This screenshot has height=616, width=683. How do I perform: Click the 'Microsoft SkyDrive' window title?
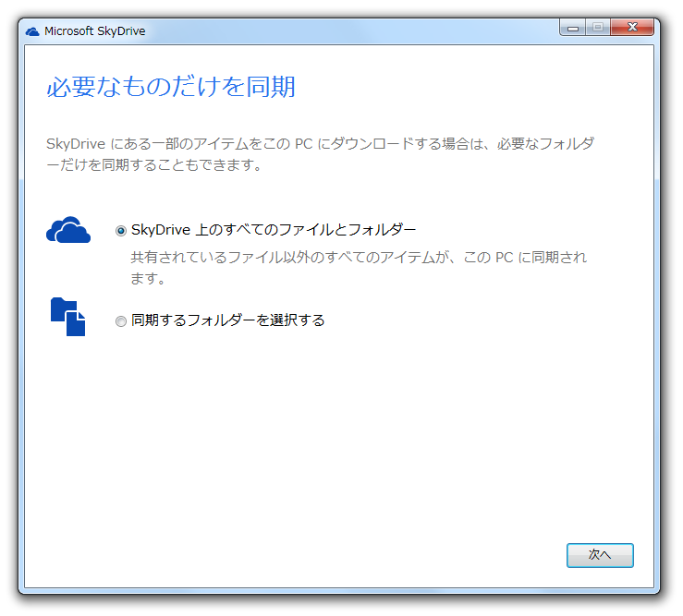click(x=95, y=31)
